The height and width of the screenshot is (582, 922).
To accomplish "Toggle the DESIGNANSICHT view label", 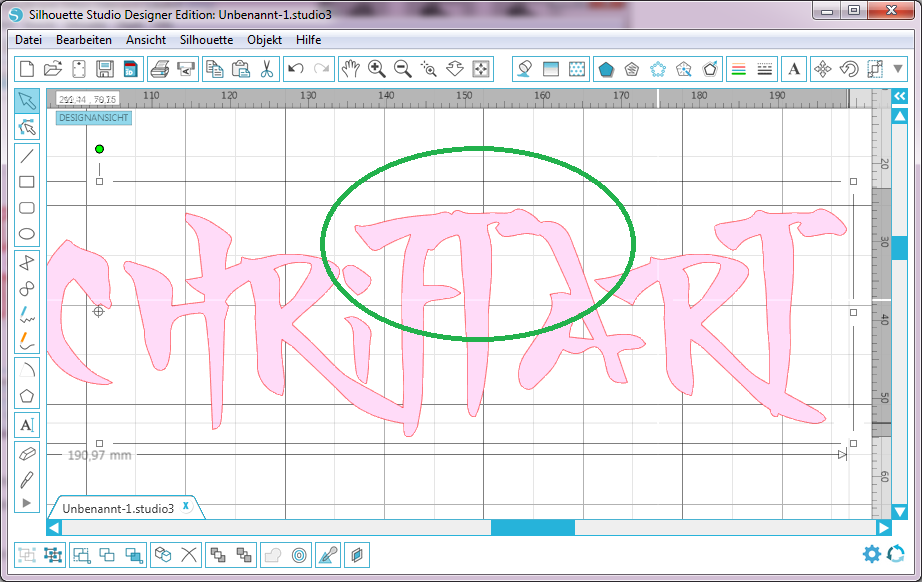I will (94, 117).
